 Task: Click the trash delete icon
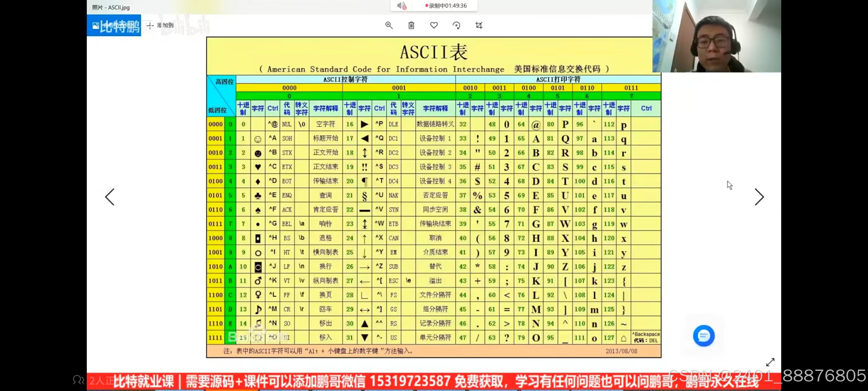click(x=411, y=25)
